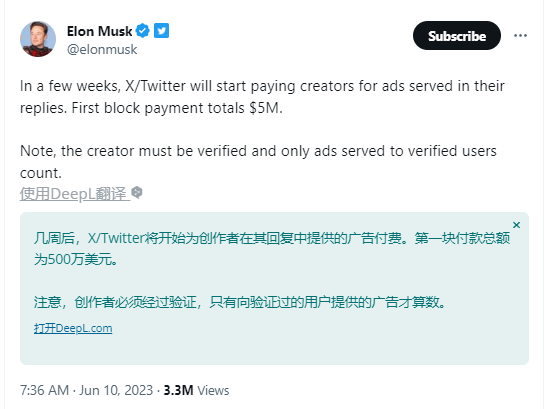The height and width of the screenshot is (409, 547).
Task: Click the 'Note, the creator must be verified' paragraph
Action: pos(258,162)
